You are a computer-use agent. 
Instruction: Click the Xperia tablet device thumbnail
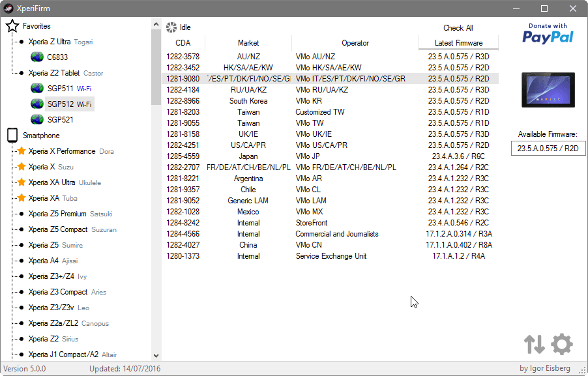pos(548,90)
